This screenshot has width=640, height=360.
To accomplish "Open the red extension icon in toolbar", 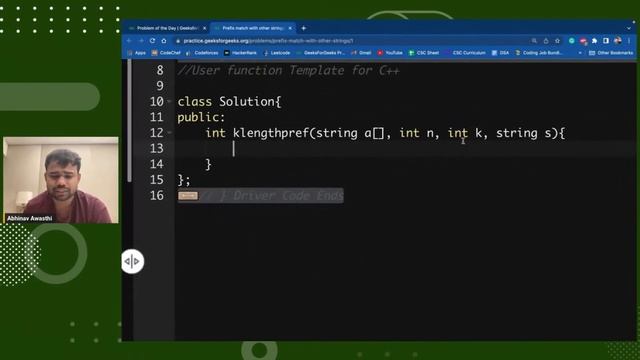I will [x=583, y=41].
